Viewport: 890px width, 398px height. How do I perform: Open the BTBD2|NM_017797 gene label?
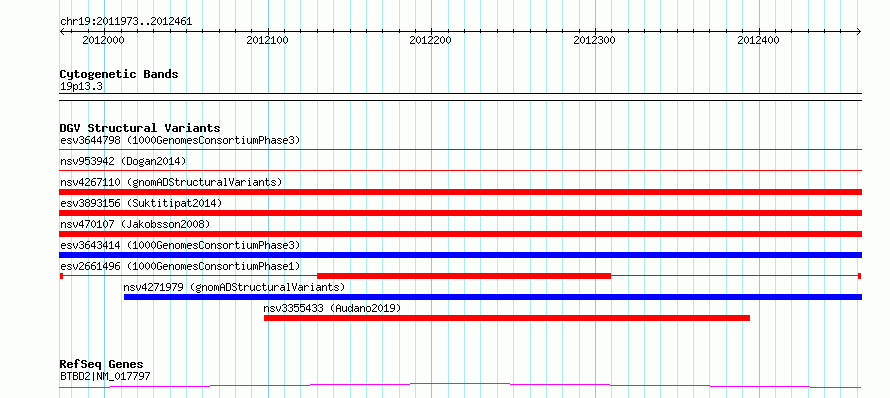pos(105,376)
